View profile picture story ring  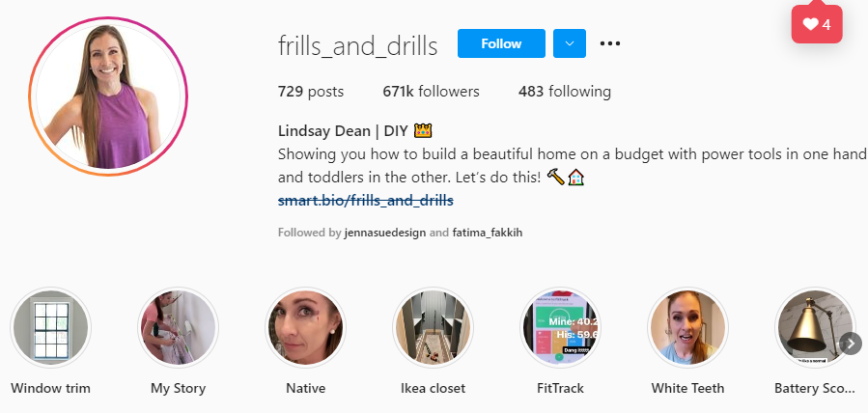[108, 96]
